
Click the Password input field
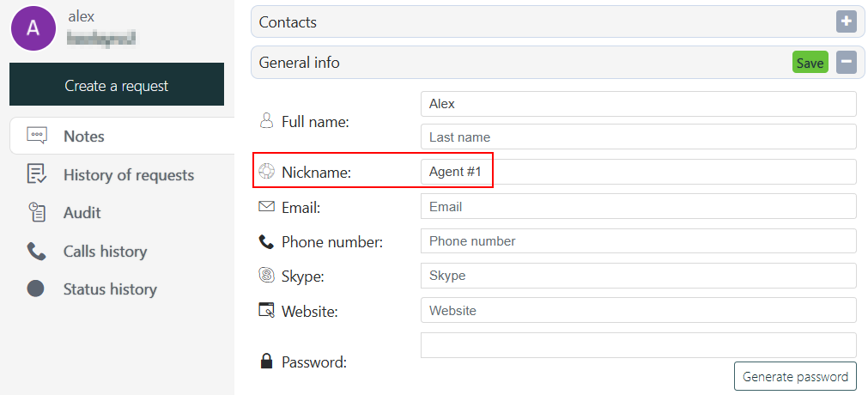click(638, 345)
